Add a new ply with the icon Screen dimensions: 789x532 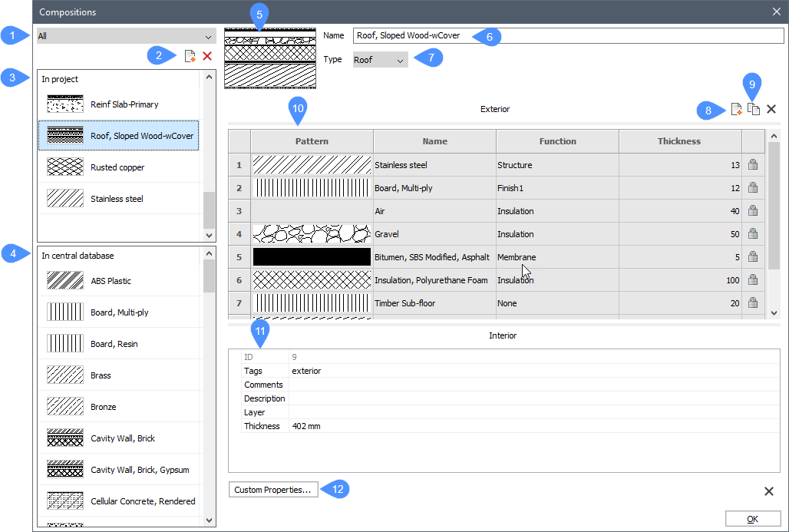coord(736,110)
